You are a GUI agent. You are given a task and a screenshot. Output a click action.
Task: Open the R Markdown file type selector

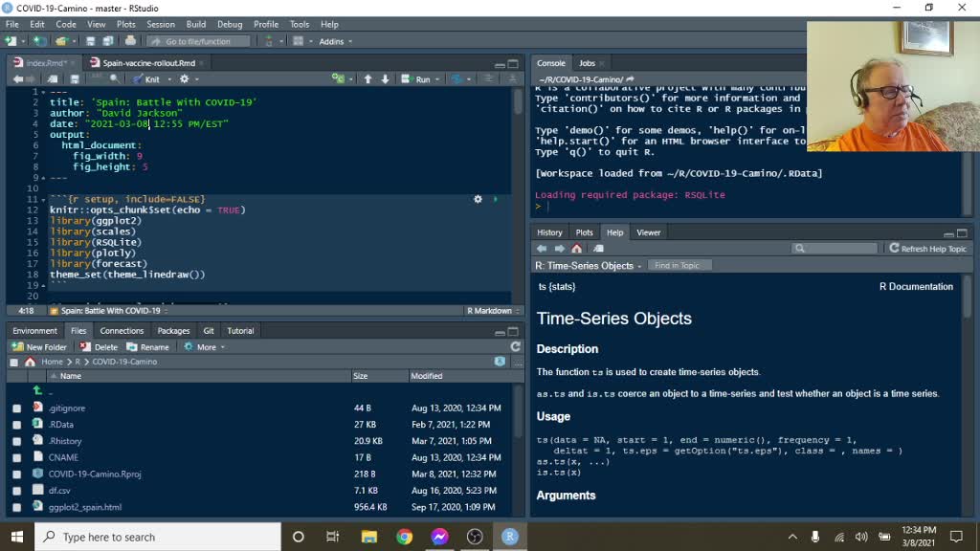click(493, 311)
